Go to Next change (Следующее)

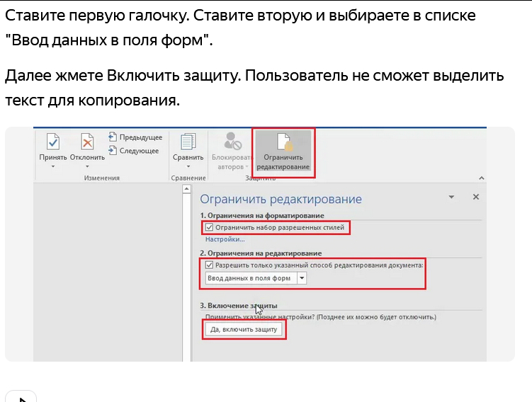click(134, 151)
